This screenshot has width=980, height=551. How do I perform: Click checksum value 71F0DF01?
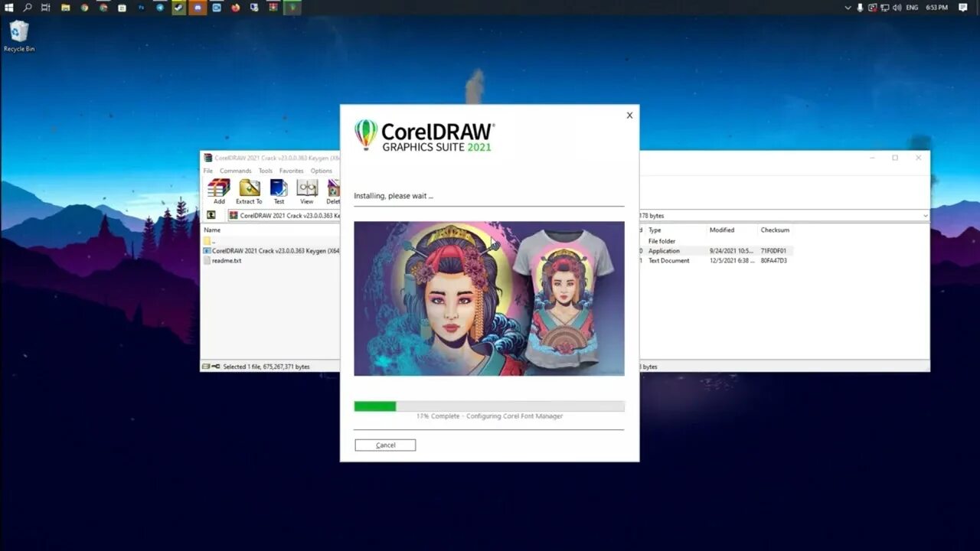773,251
